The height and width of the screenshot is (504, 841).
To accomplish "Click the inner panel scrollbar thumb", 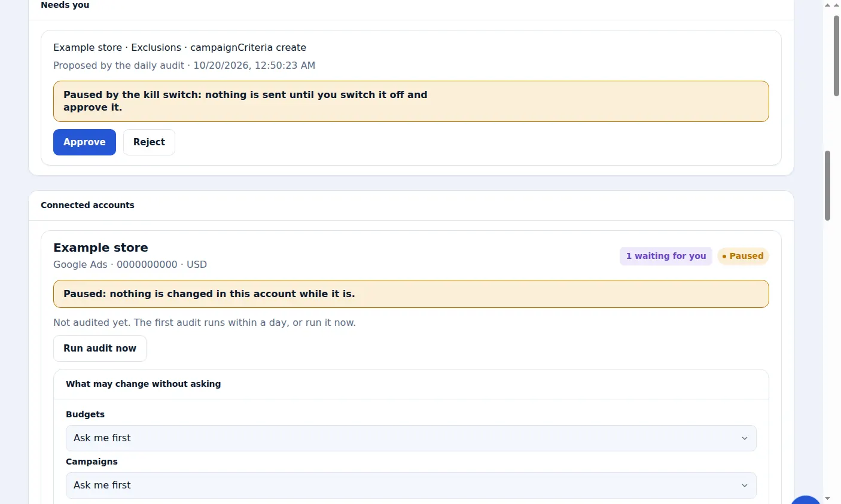I will pos(828,185).
